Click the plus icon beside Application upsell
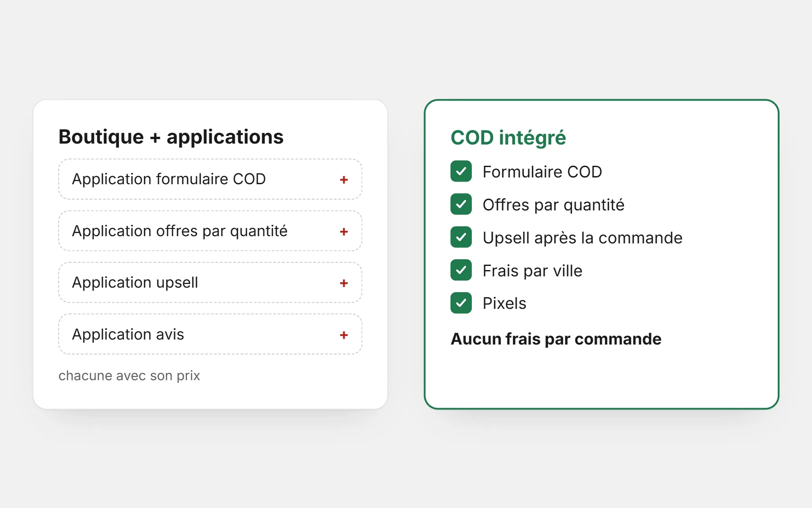 click(x=344, y=283)
